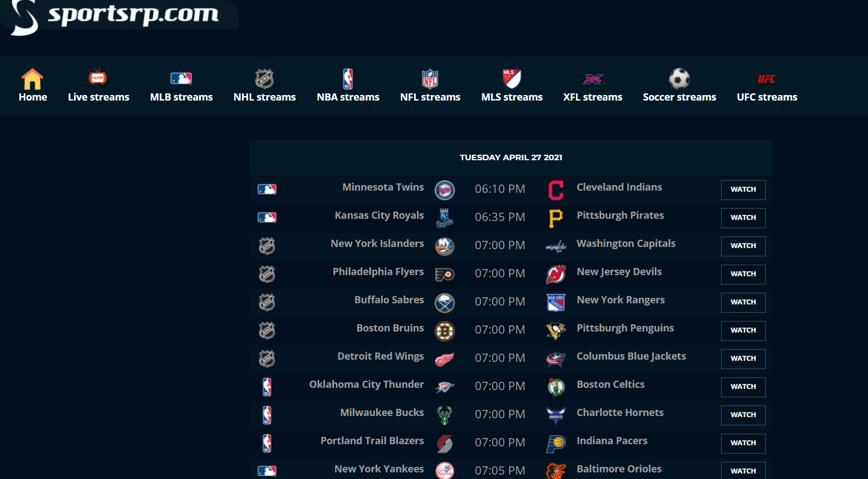Click the MLB league icon in Twins row
This screenshot has height=479, width=868.
[x=267, y=190]
